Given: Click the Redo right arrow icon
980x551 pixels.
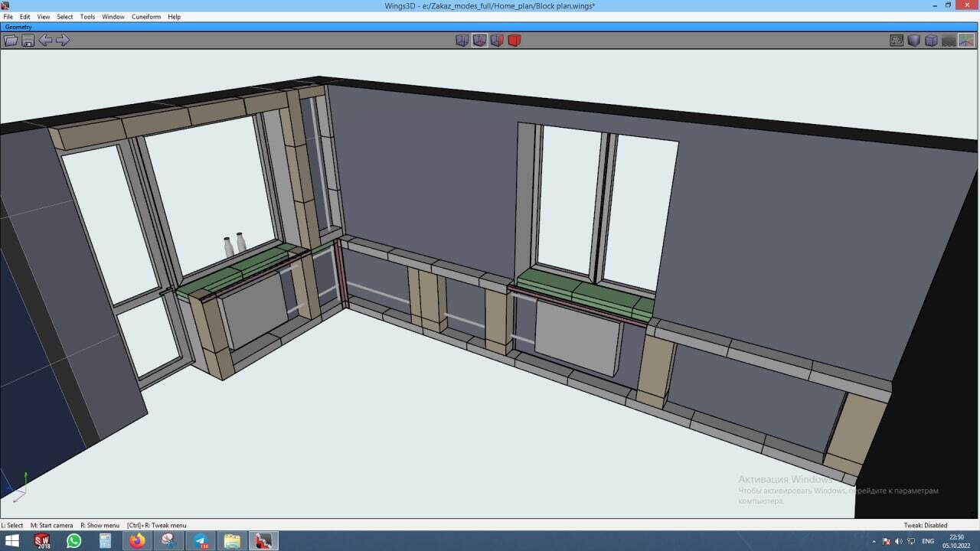Looking at the screenshot, I should point(63,41).
